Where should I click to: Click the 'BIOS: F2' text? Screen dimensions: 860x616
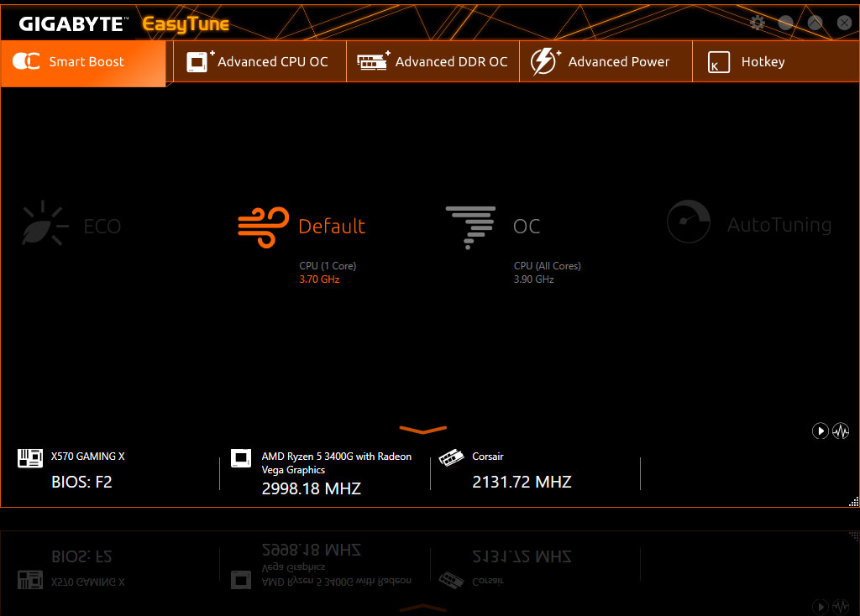(81, 483)
